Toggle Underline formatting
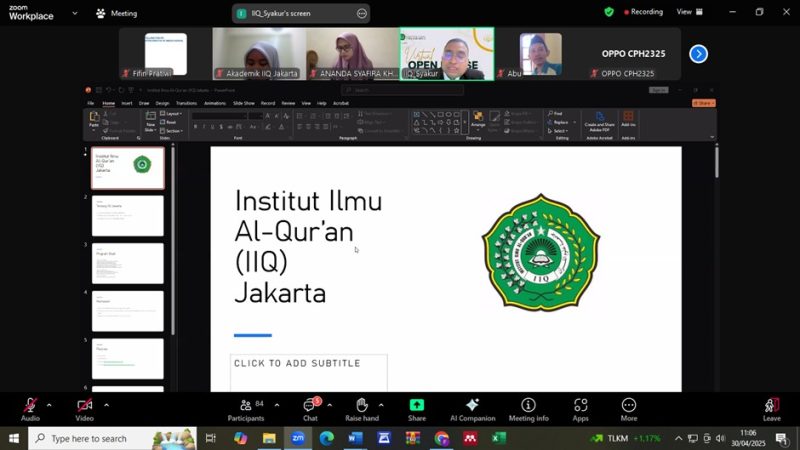Viewport: 800px width, 450px height. pyautogui.click(x=212, y=127)
